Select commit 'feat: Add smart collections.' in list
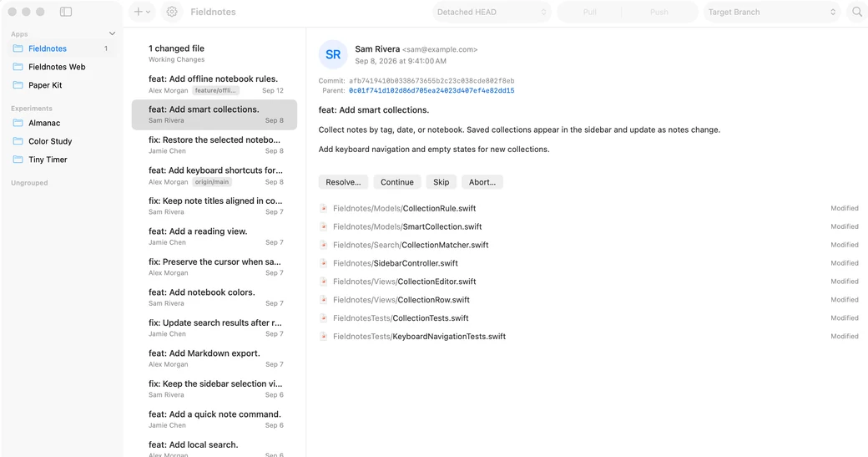Image resolution: width=868 pixels, height=457 pixels. pos(214,114)
